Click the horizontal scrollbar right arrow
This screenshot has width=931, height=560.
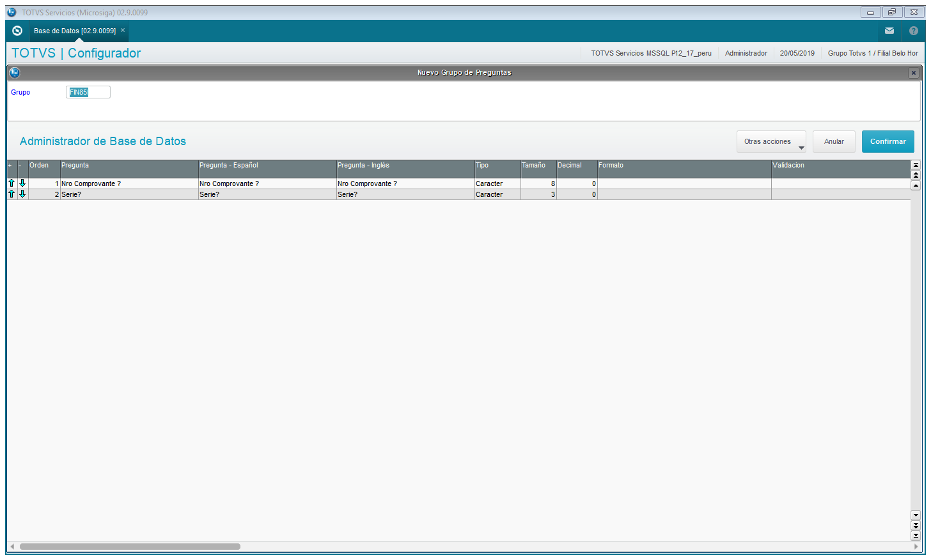pyautogui.click(x=916, y=547)
